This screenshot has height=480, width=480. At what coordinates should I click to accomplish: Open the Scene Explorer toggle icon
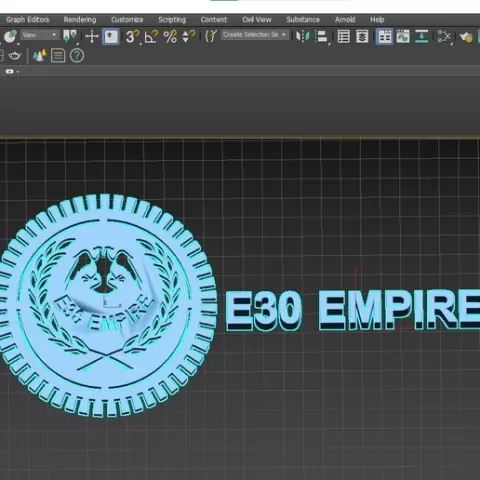pyautogui.click(x=344, y=36)
